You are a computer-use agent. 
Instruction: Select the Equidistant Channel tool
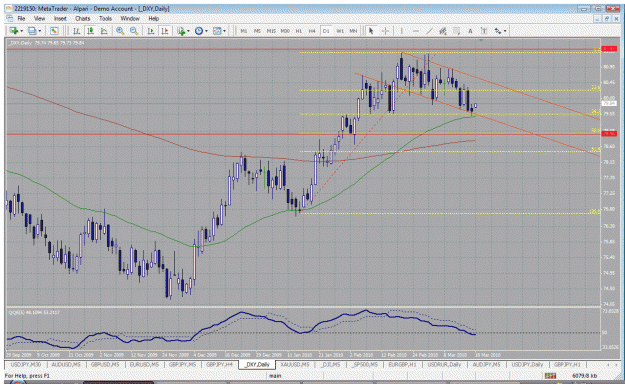[x=443, y=31]
